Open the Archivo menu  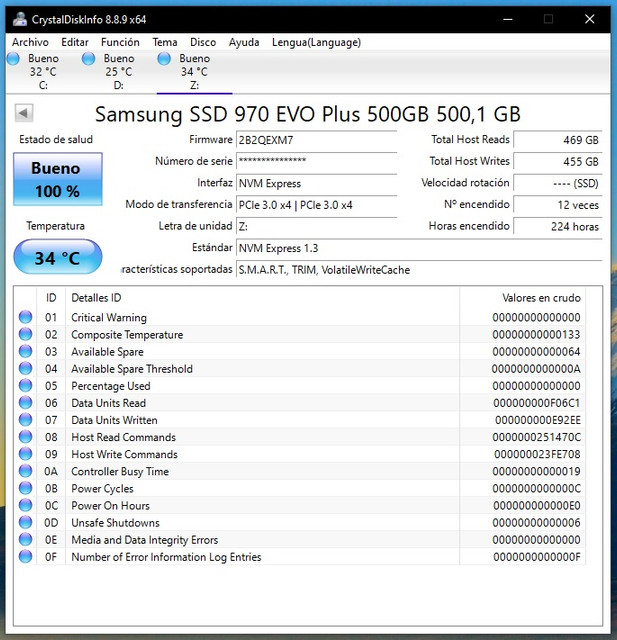point(30,42)
